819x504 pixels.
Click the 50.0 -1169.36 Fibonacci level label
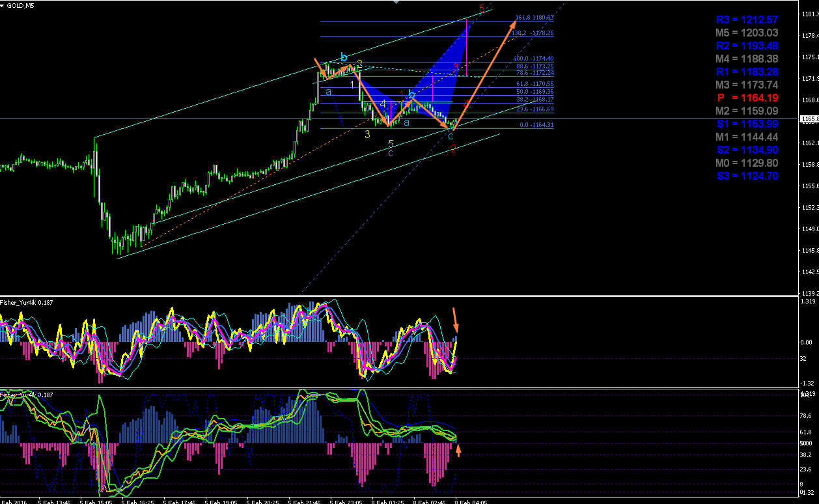534,92
